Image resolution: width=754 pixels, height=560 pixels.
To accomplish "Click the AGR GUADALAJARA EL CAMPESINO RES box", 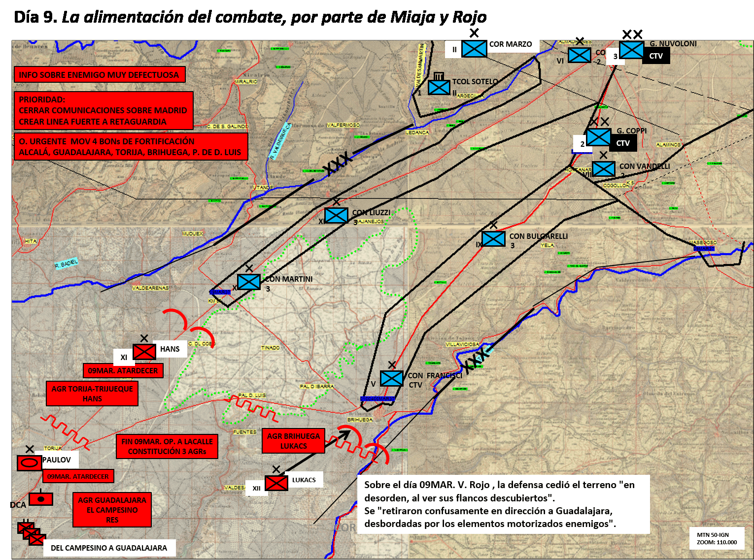I will (112, 510).
